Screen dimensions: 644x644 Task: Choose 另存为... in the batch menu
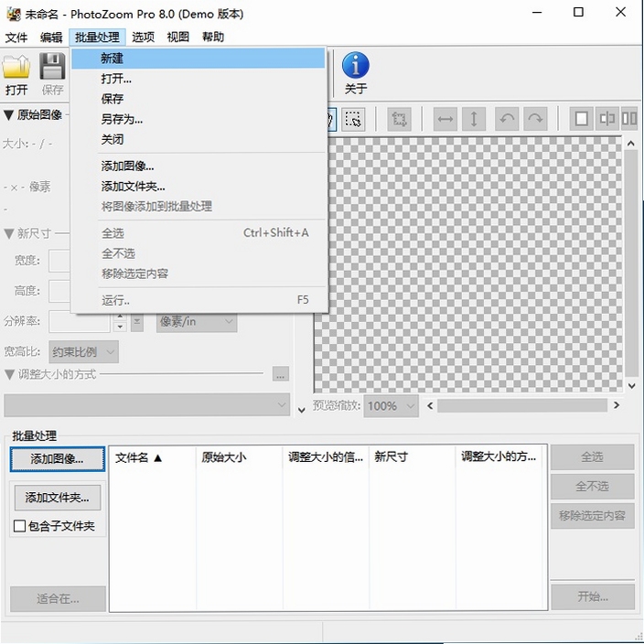pos(199,120)
